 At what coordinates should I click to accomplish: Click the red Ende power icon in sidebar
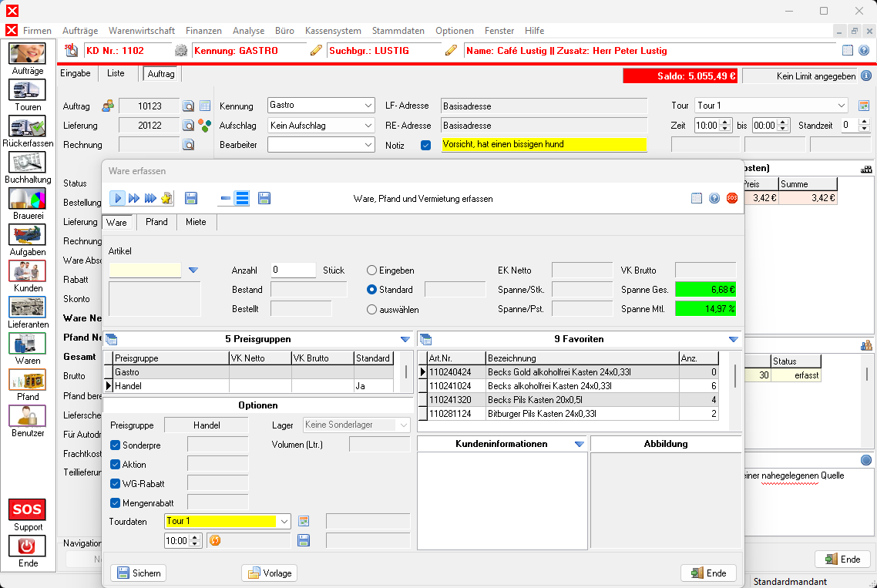click(x=28, y=546)
